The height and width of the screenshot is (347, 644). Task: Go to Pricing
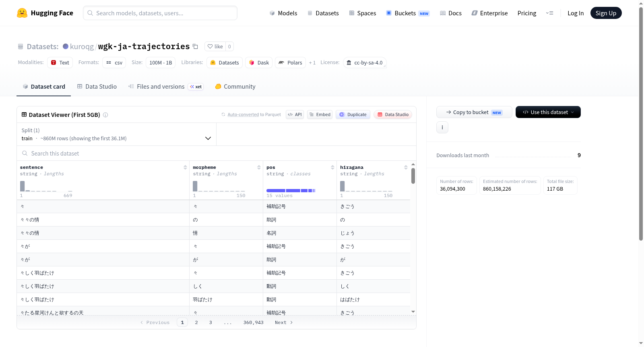527,13
